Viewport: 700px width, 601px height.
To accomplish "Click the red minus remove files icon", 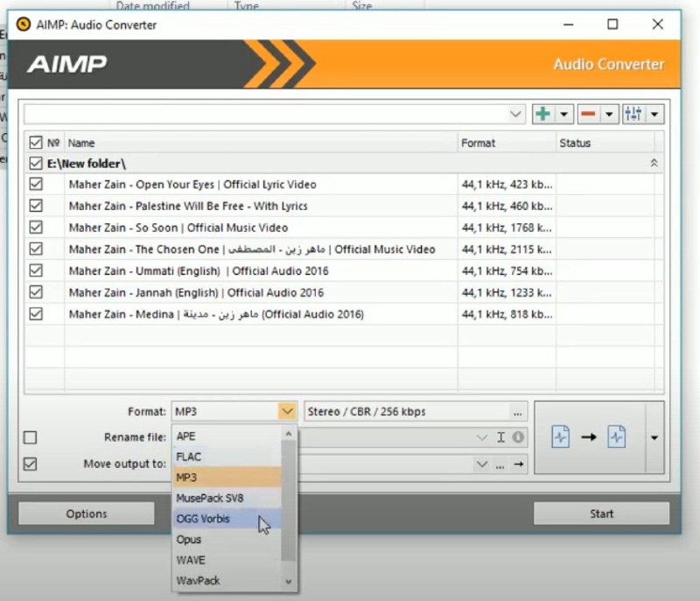I will (588, 114).
